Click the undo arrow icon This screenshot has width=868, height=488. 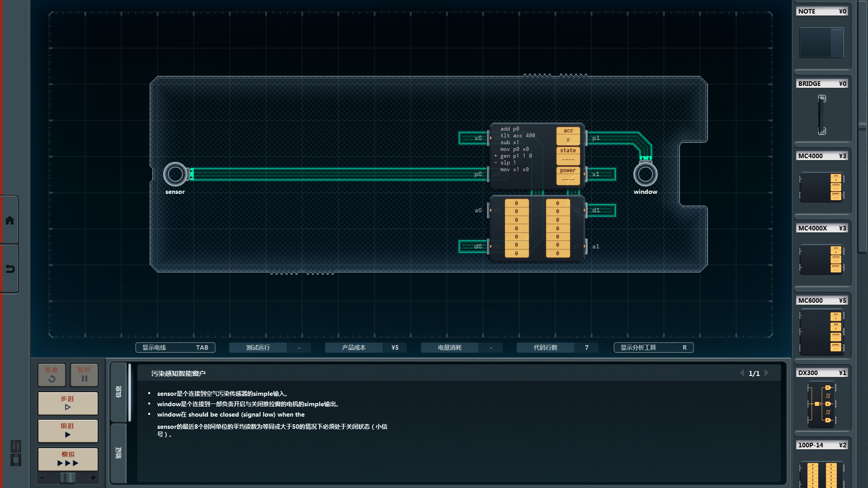pyautogui.click(x=9, y=269)
